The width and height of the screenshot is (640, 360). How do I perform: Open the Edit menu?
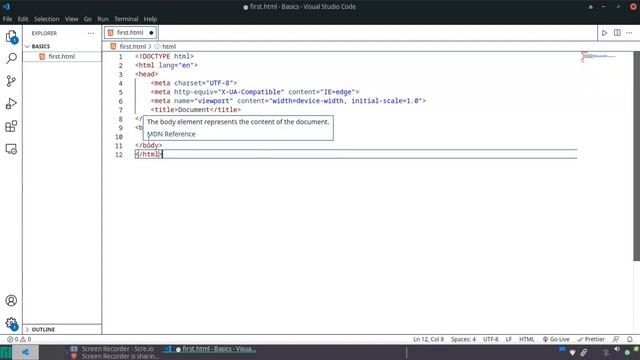23,19
